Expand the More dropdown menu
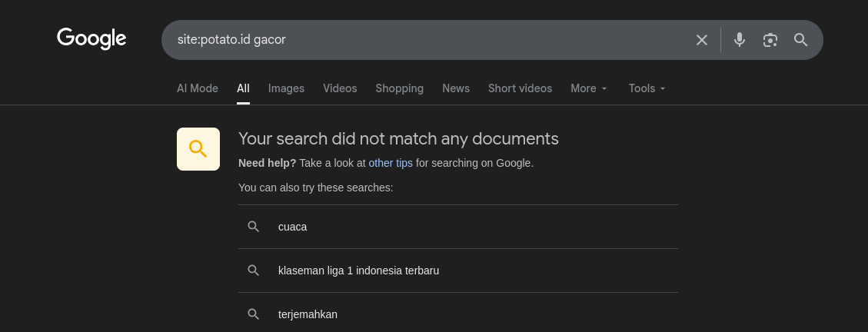The image size is (868, 332). (x=589, y=88)
